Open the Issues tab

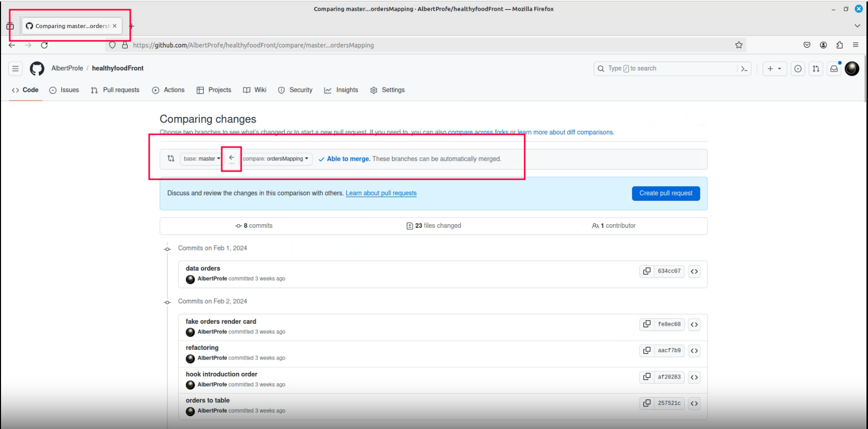point(64,90)
